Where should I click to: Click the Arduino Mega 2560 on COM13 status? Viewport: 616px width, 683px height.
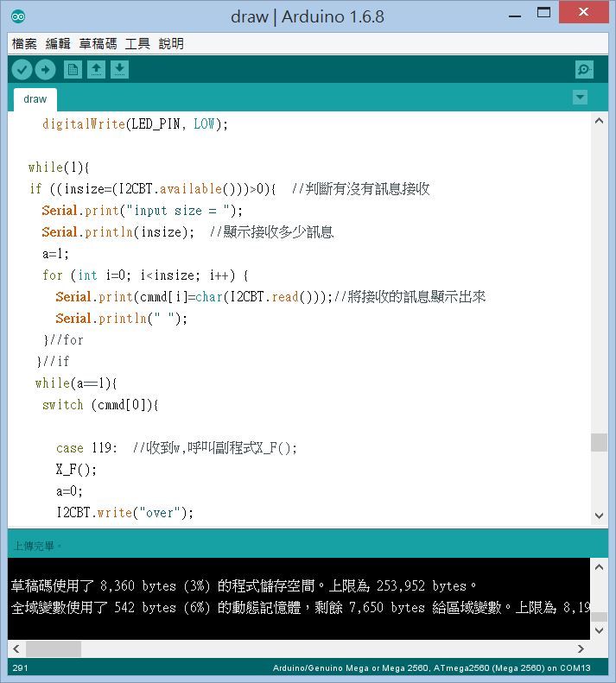[432, 668]
